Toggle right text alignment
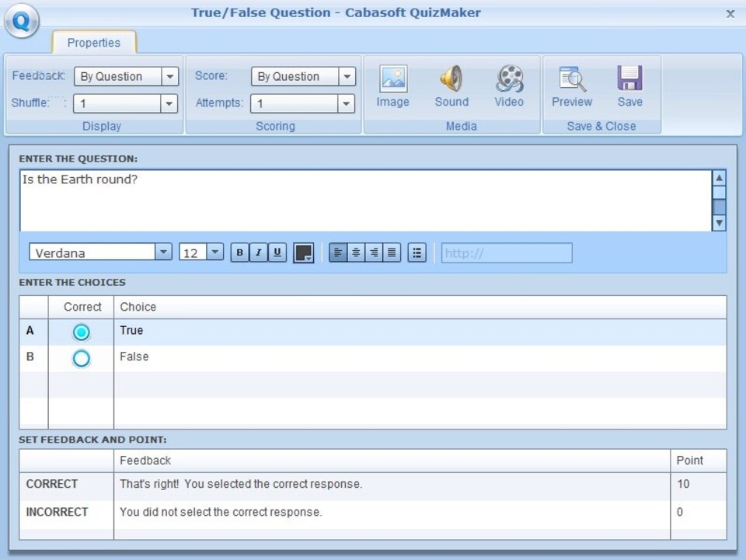The width and height of the screenshot is (746, 560). click(x=373, y=252)
